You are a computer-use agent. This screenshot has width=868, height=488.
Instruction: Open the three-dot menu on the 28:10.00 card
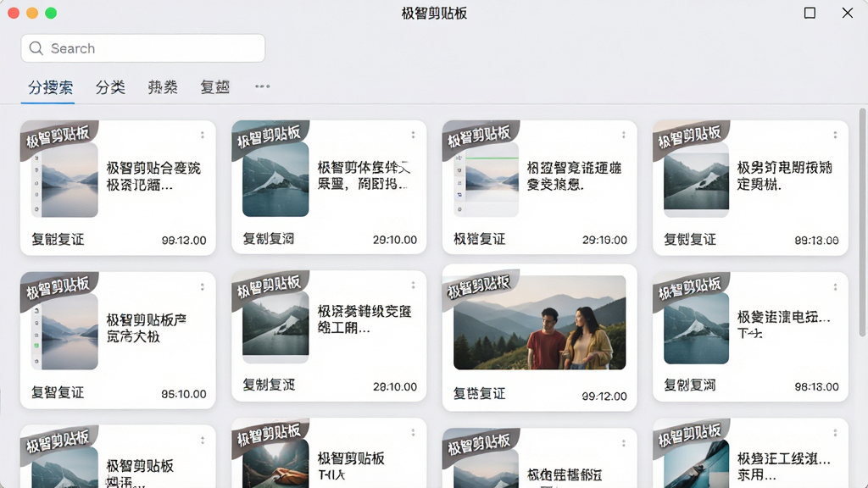click(x=413, y=285)
